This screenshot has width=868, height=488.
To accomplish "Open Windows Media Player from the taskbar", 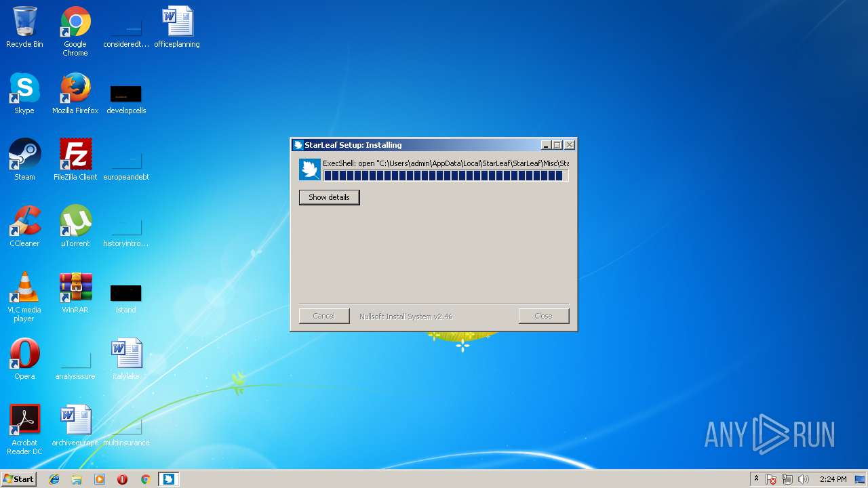I will pos(100,479).
